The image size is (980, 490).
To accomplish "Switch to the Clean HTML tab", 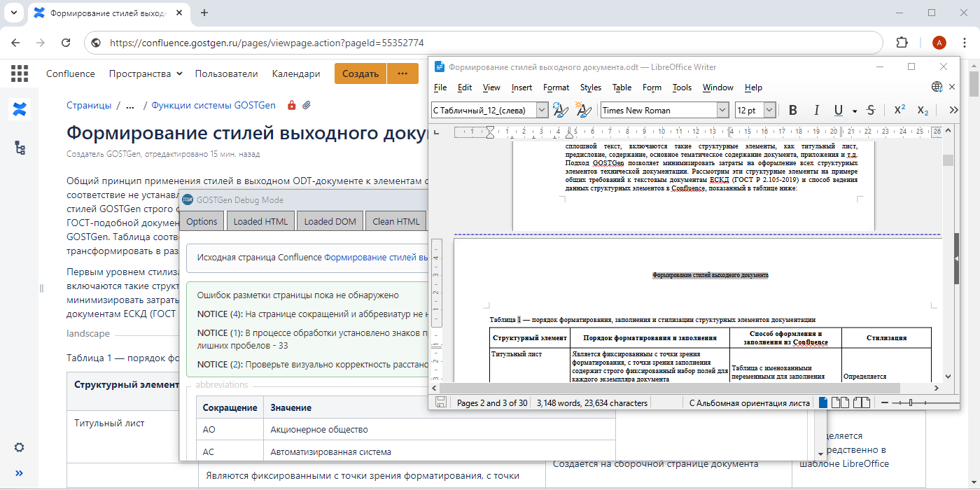I will [396, 221].
